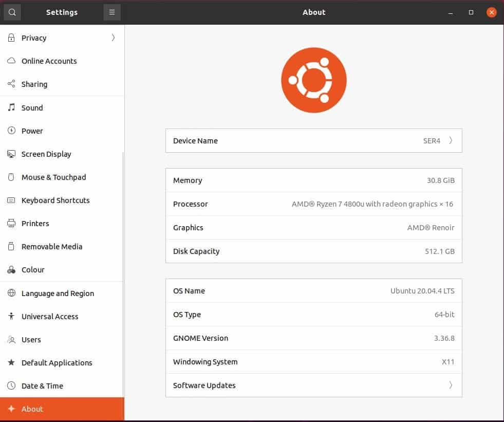This screenshot has width=504, height=422.
Task: Click the Sound music note icon
Action: point(11,108)
